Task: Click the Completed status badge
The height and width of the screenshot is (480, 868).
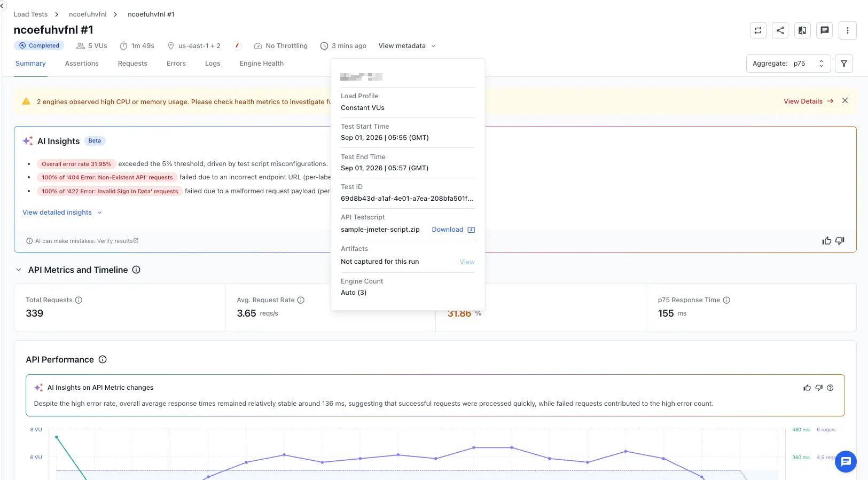Action: (x=39, y=46)
